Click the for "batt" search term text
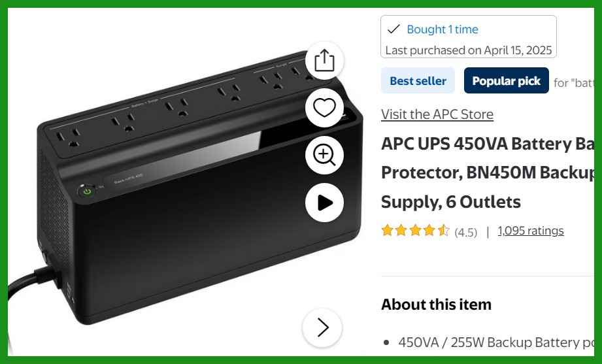602x364 pixels. coord(574,82)
